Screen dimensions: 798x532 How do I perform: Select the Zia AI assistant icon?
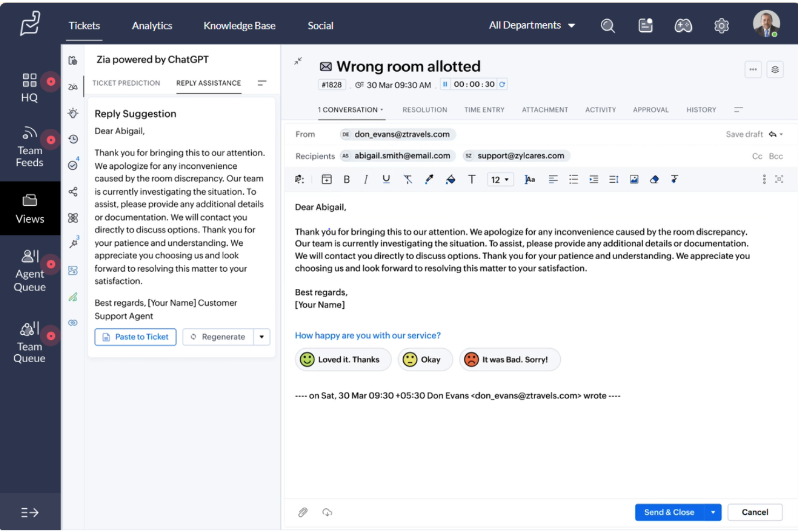click(x=73, y=86)
